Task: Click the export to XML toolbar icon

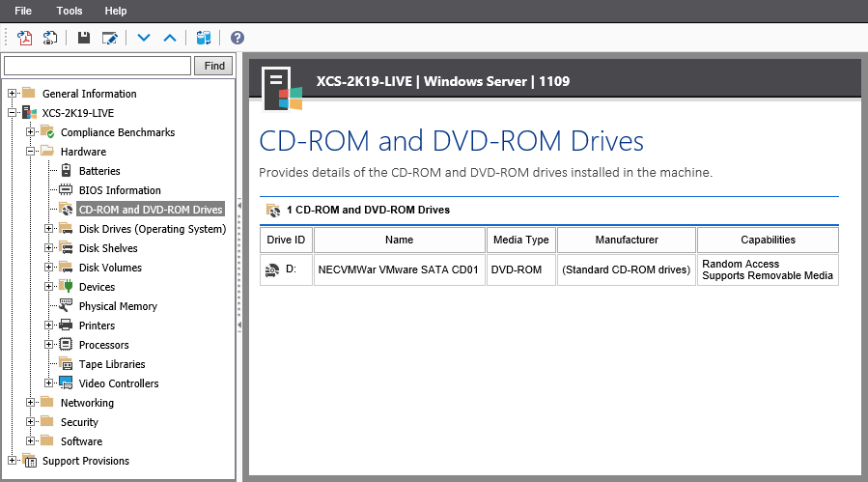Action: (50, 38)
